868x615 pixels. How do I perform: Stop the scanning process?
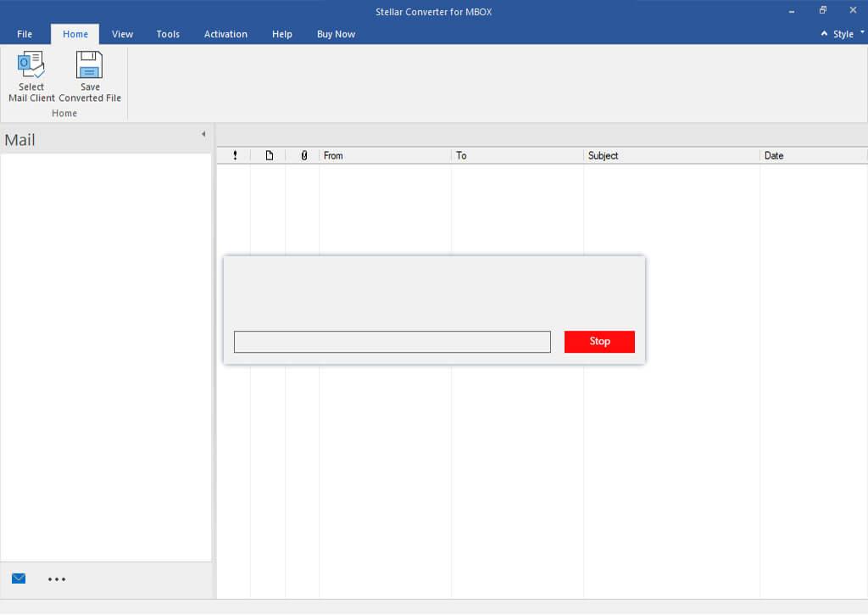pyautogui.click(x=599, y=341)
